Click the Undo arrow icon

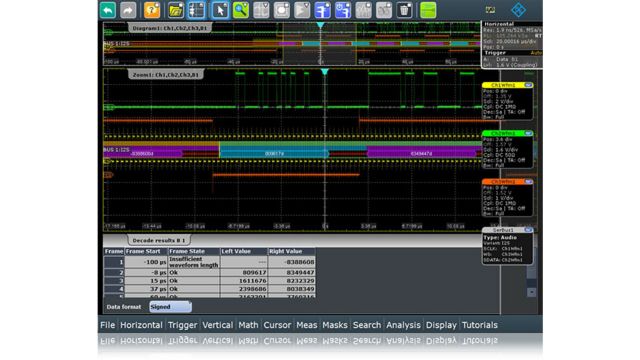(108, 10)
